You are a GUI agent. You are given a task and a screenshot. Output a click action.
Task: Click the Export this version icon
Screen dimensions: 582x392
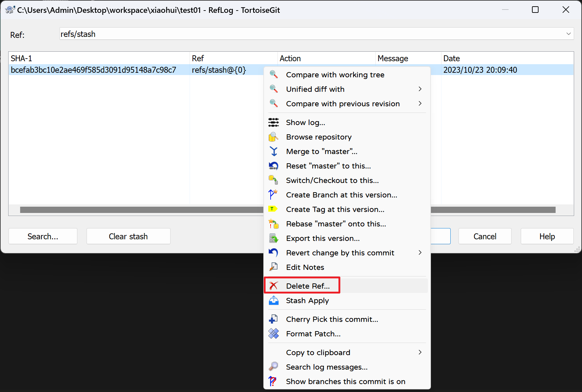click(x=274, y=238)
